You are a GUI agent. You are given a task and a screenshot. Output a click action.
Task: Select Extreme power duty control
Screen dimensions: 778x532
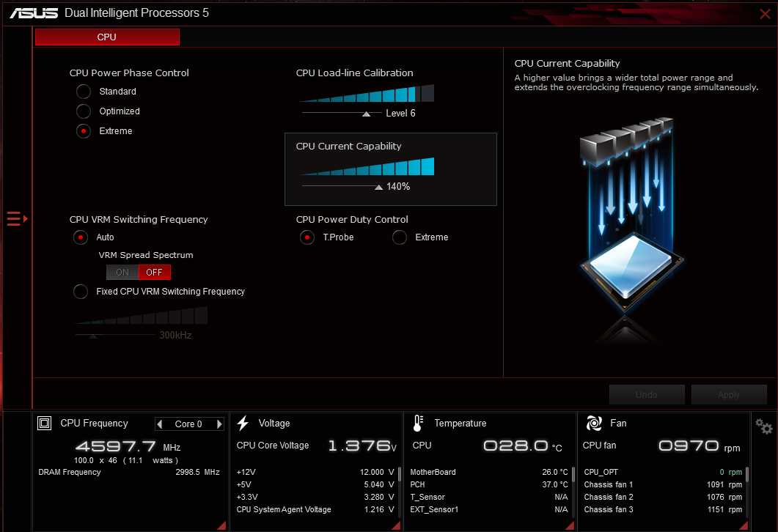pos(400,237)
